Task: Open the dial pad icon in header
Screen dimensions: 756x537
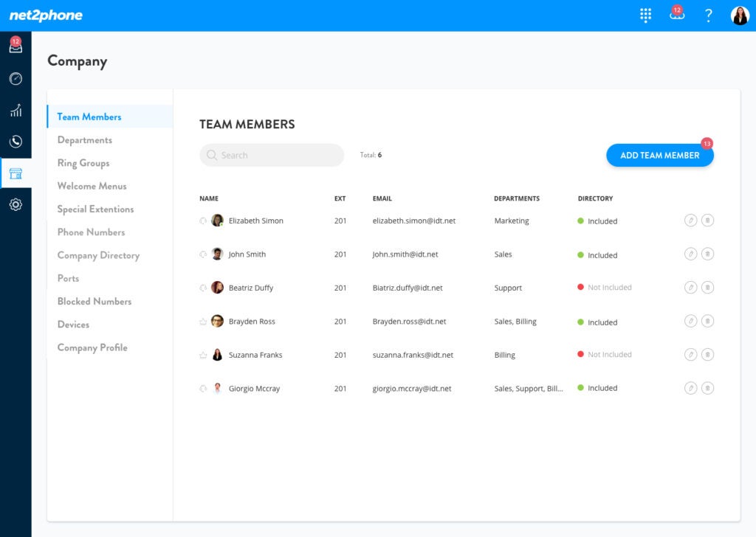Action: pos(646,15)
